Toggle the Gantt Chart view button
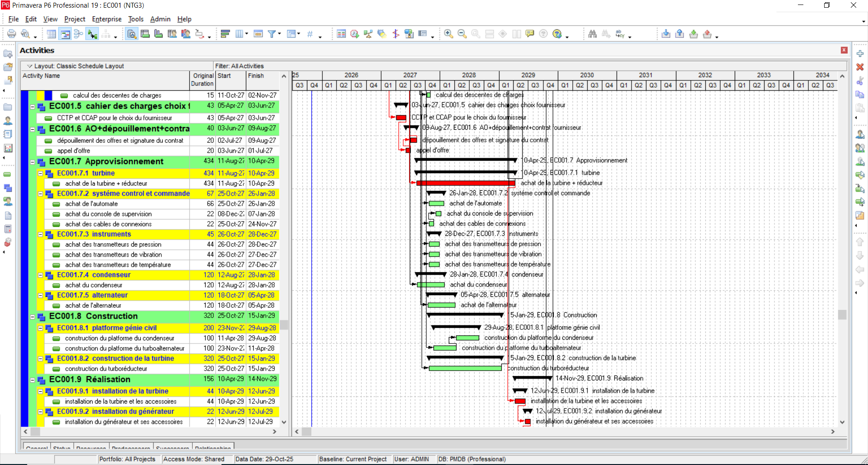This screenshot has height=465, width=868. pyautogui.click(x=65, y=34)
